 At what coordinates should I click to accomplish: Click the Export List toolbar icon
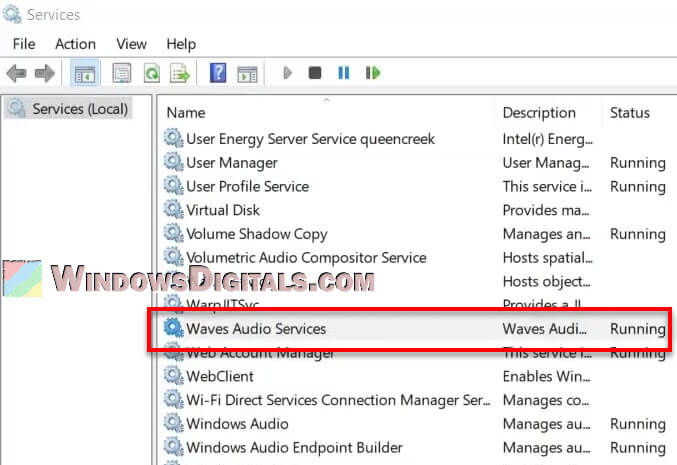[180, 73]
